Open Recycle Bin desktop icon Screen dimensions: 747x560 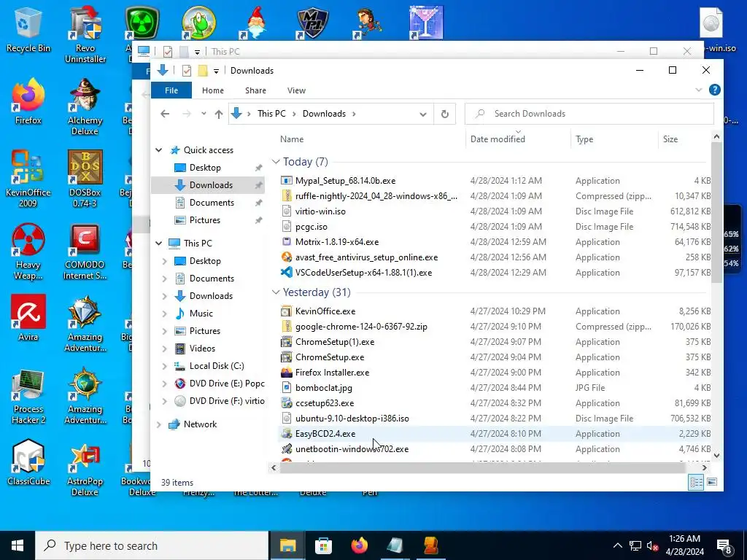click(28, 29)
